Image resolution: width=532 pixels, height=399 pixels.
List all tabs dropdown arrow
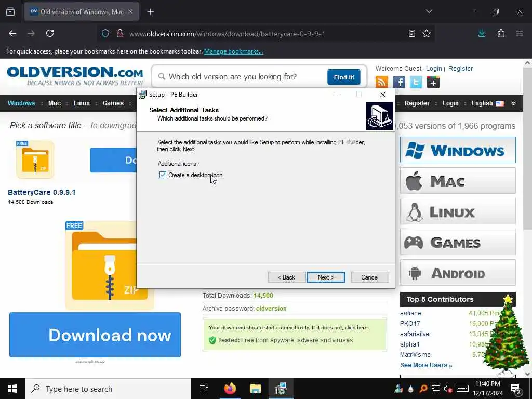click(429, 11)
